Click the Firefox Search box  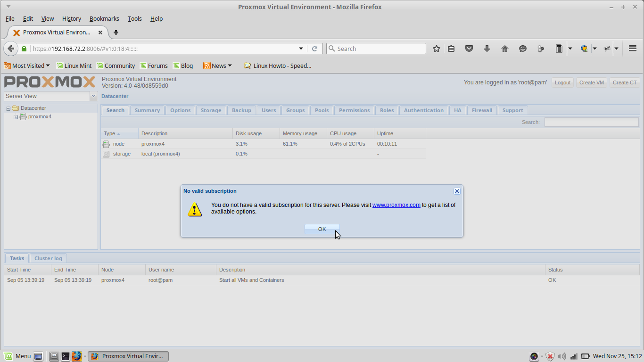[376, 49]
